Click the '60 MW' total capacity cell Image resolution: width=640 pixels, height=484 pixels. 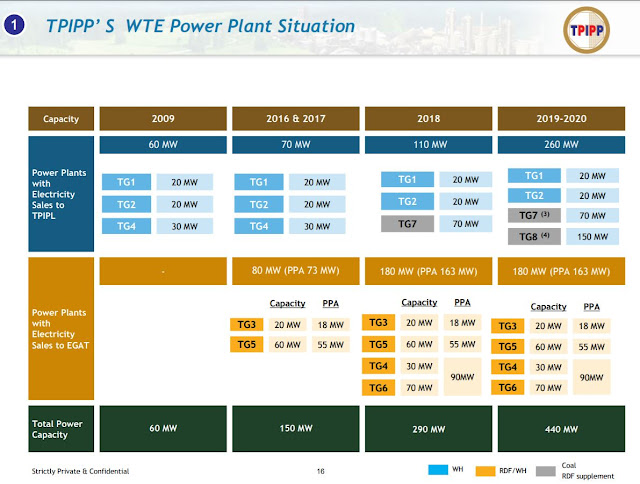[163, 428]
